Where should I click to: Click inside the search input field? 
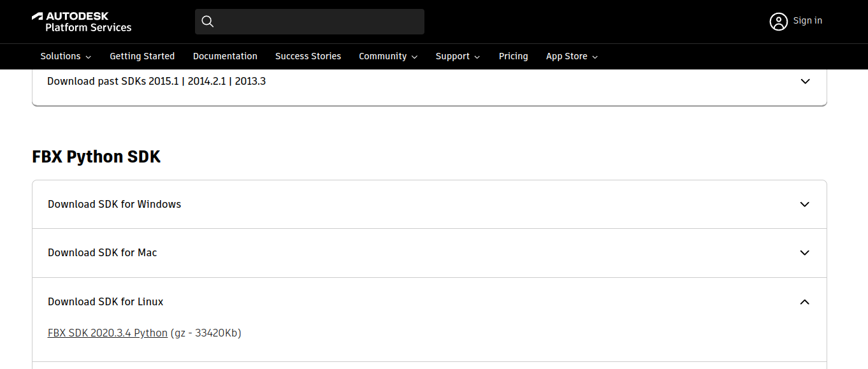tap(319, 22)
